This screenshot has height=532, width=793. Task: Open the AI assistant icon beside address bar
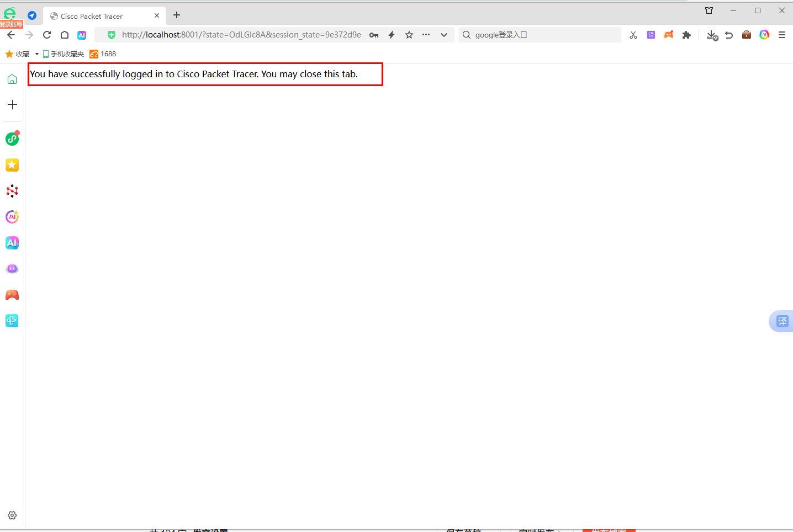coord(82,35)
